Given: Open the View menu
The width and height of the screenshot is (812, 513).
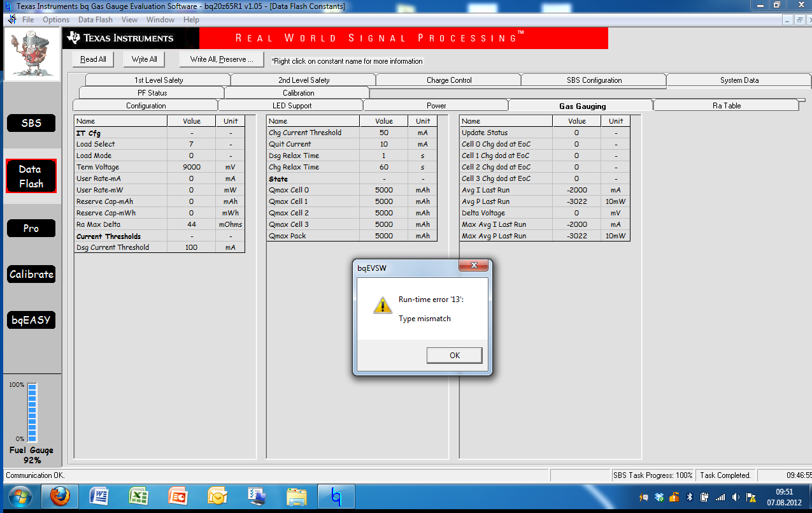Looking at the screenshot, I should pyautogui.click(x=129, y=20).
